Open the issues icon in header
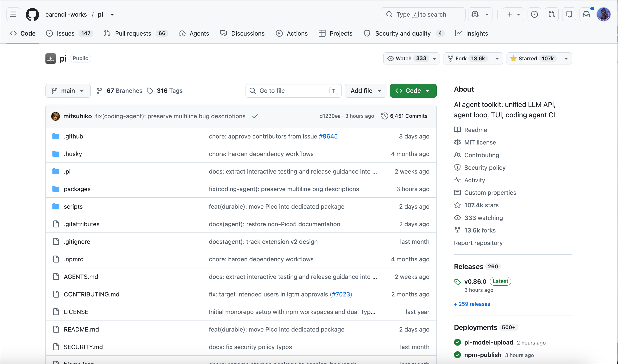 534,14
